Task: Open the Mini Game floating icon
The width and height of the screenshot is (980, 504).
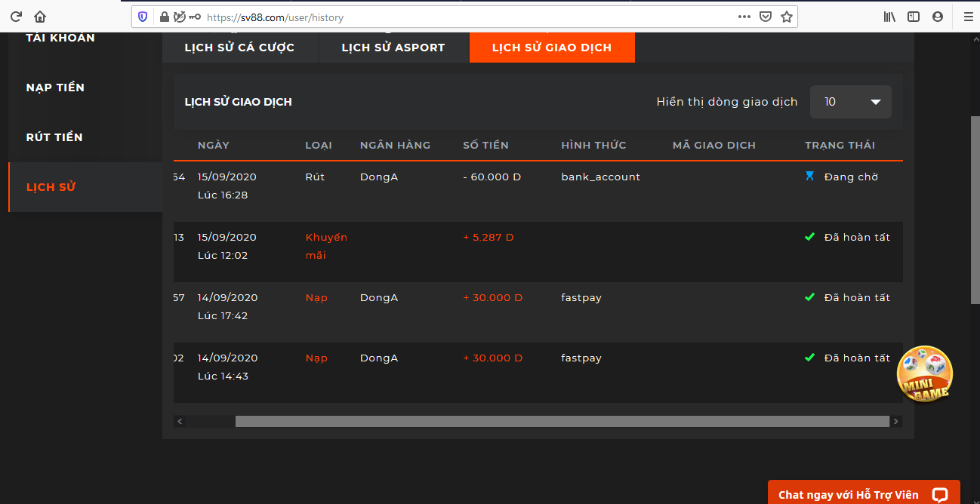Action: (x=924, y=374)
